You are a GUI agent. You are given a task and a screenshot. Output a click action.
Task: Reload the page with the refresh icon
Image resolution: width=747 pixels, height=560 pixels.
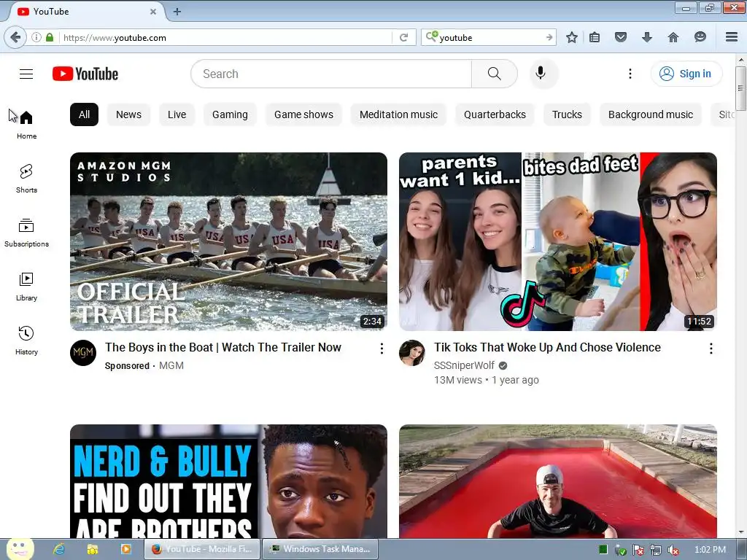click(x=403, y=37)
